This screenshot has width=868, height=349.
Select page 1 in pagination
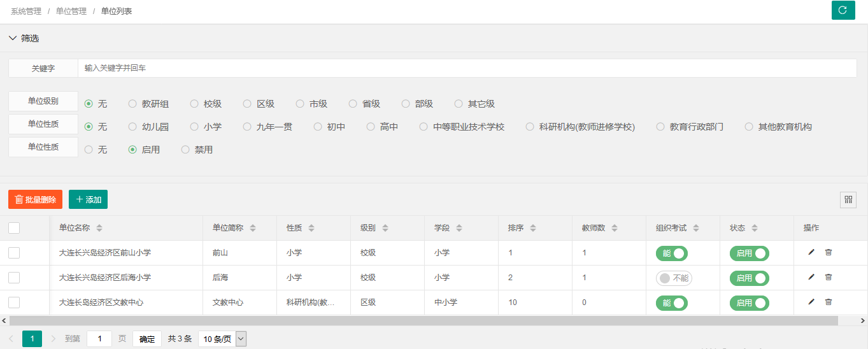pyautogui.click(x=32, y=339)
